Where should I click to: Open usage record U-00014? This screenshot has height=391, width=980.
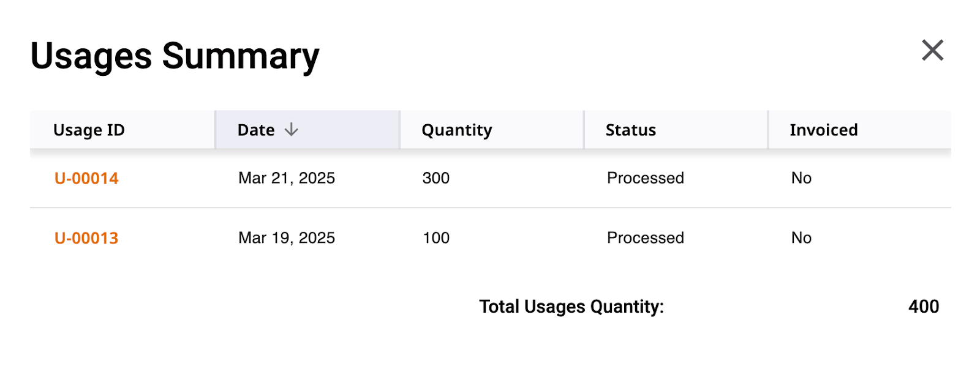tap(86, 178)
